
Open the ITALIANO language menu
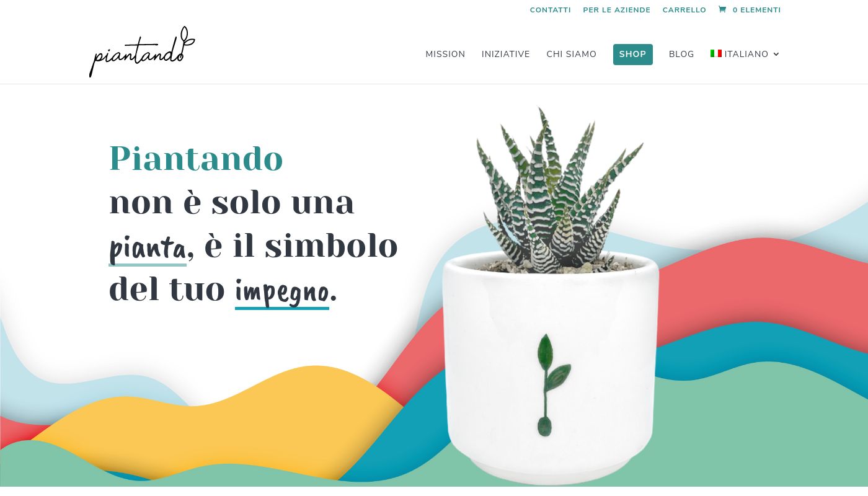(745, 55)
